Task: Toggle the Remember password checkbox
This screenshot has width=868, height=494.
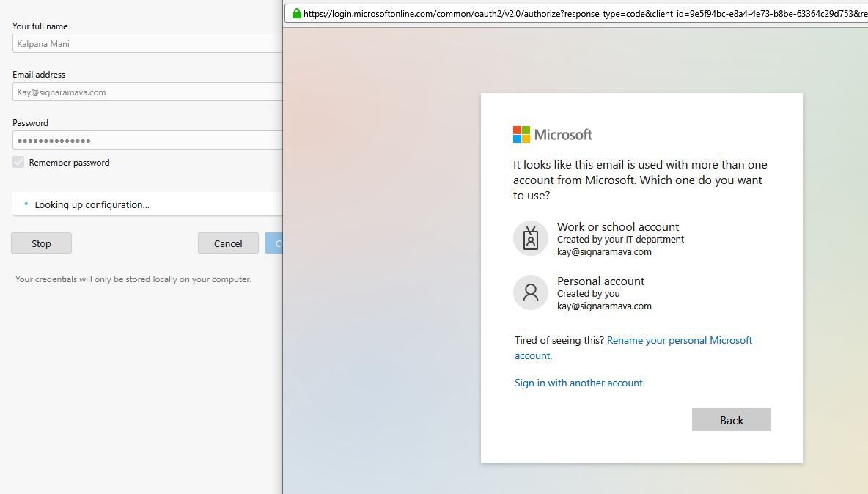Action: (18, 163)
